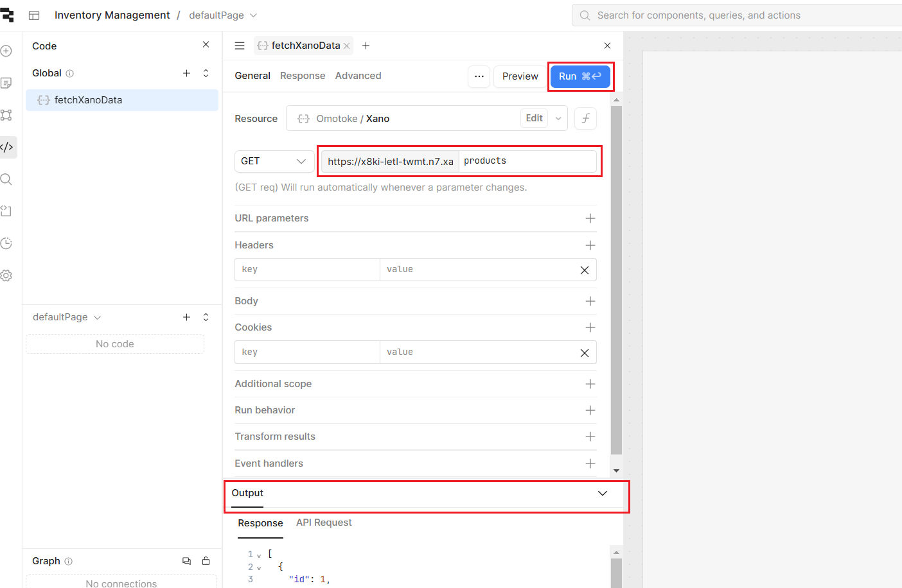Click the Preview button
The image size is (902, 588).
click(x=520, y=76)
